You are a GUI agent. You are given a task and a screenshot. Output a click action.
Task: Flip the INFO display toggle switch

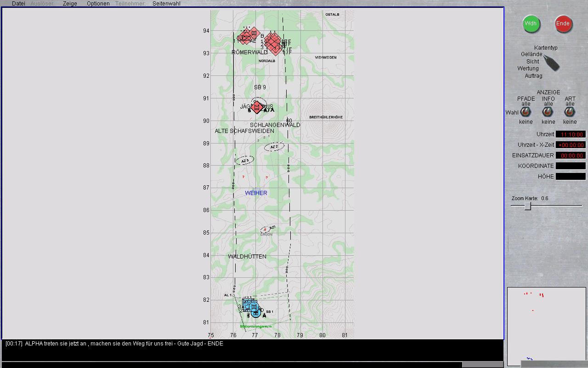pos(548,112)
